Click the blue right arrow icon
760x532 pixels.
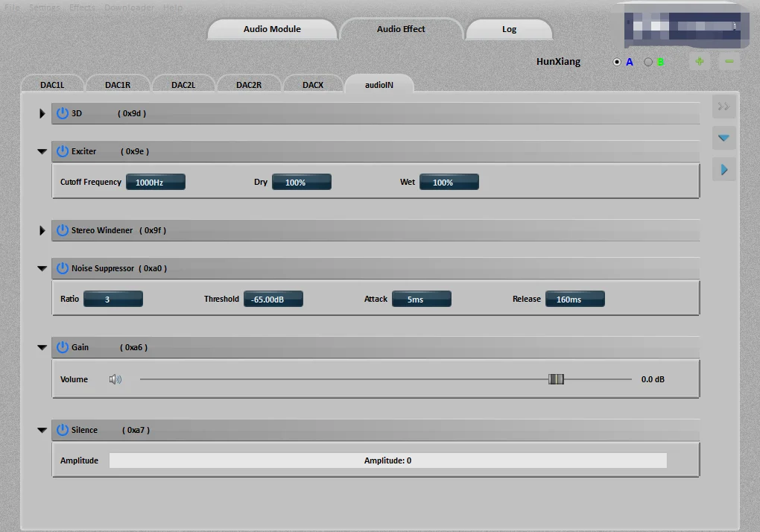tap(723, 170)
